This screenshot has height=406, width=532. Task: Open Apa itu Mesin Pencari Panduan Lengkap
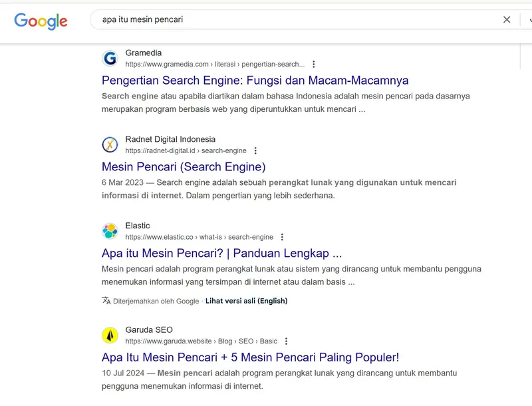click(222, 253)
